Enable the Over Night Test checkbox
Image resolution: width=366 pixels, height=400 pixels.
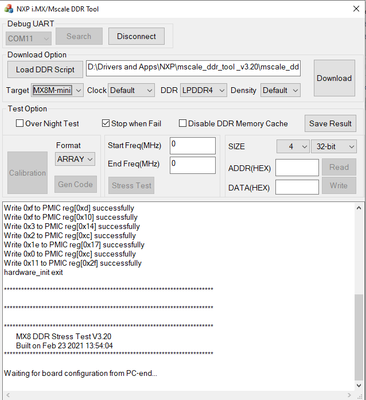pos(20,123)
